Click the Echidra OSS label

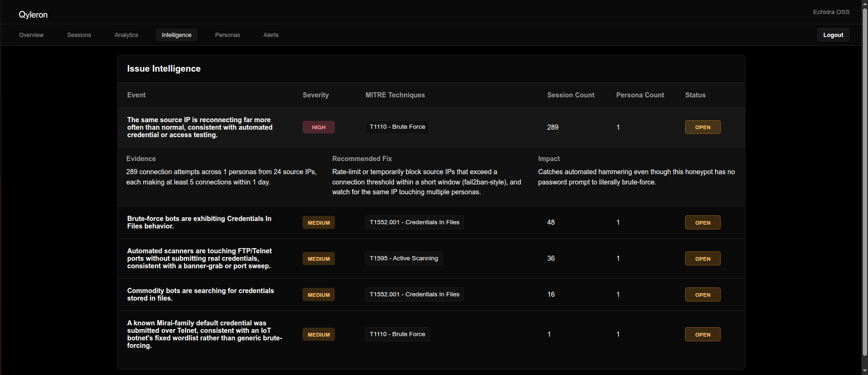(831, 12)
